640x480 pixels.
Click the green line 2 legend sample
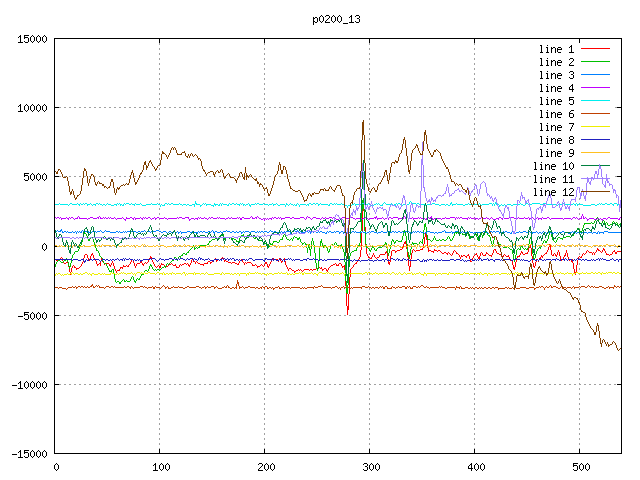pyautogui.click(x=596, y=62)
